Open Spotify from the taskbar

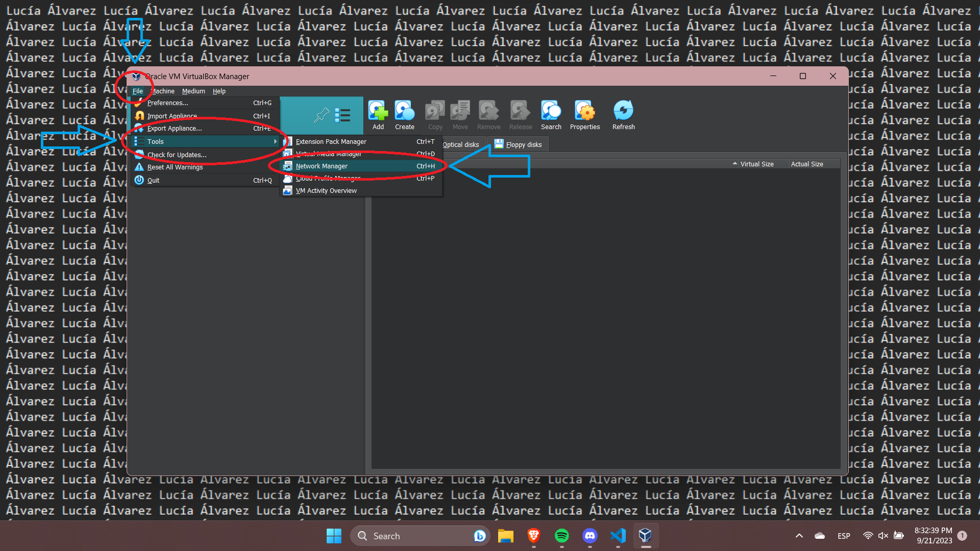pos(561,536)
